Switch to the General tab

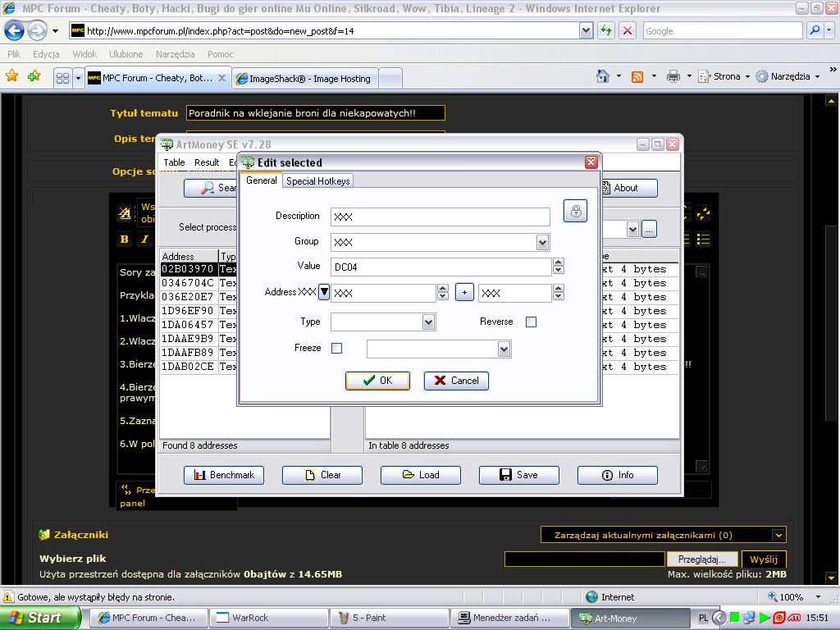point(262,180)
